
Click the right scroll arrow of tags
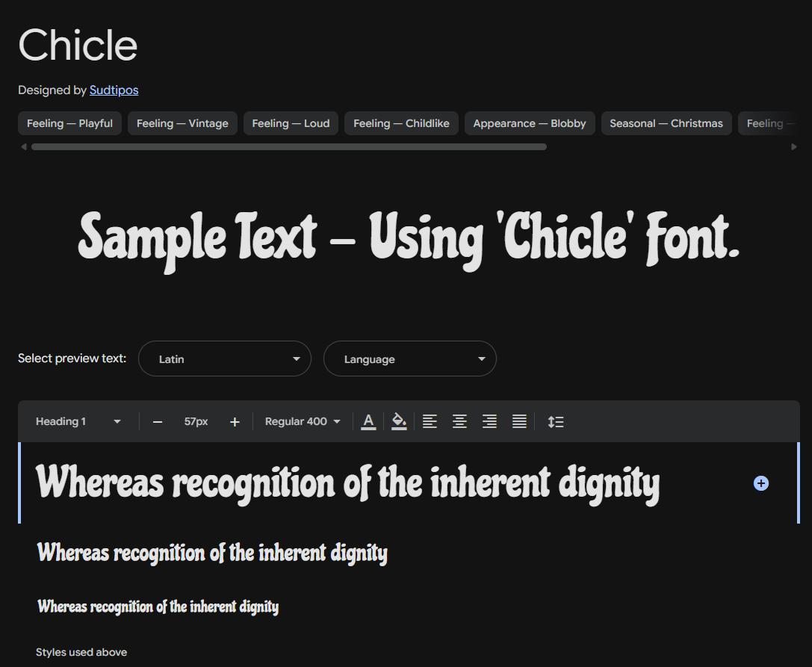(794, 147)
